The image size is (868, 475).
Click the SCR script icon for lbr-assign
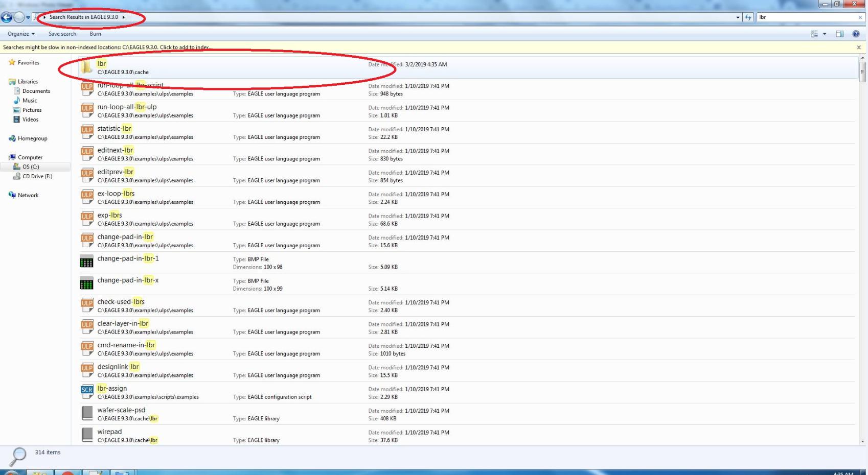[87, 392]
